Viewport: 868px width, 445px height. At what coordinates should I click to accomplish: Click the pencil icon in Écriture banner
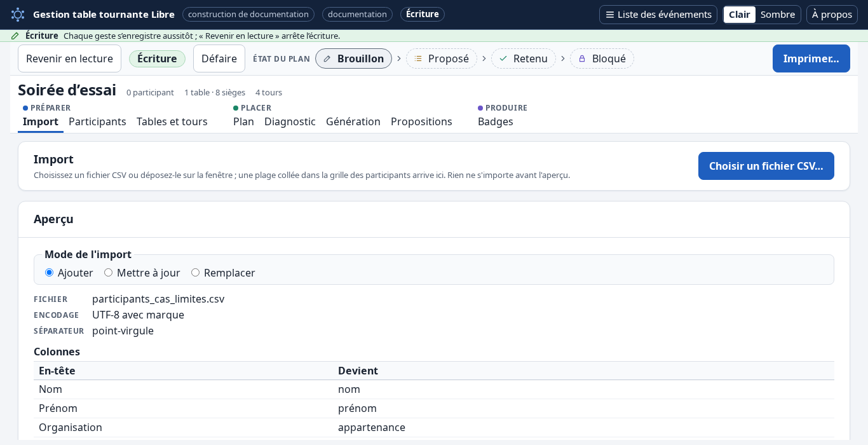(15, 36)
